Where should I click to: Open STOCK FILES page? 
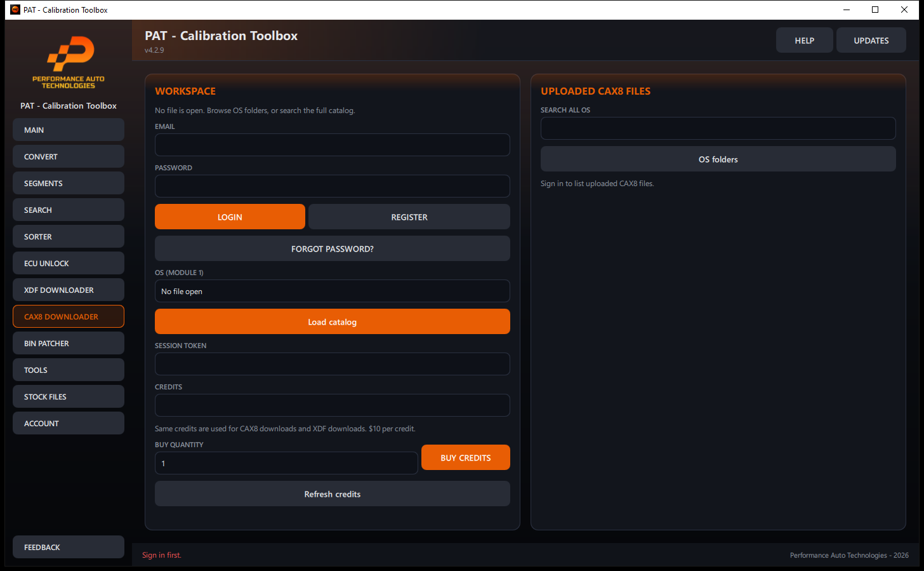(x=69, y=396)
